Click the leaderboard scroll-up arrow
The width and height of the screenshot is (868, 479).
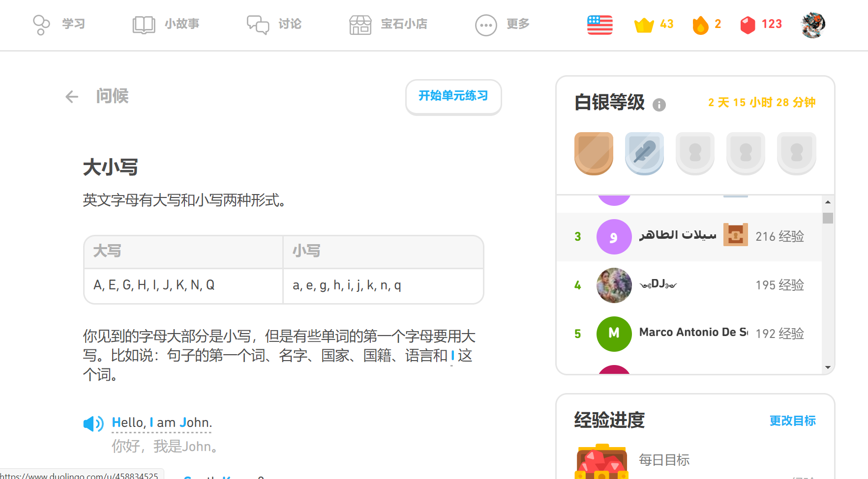point(828,202)
